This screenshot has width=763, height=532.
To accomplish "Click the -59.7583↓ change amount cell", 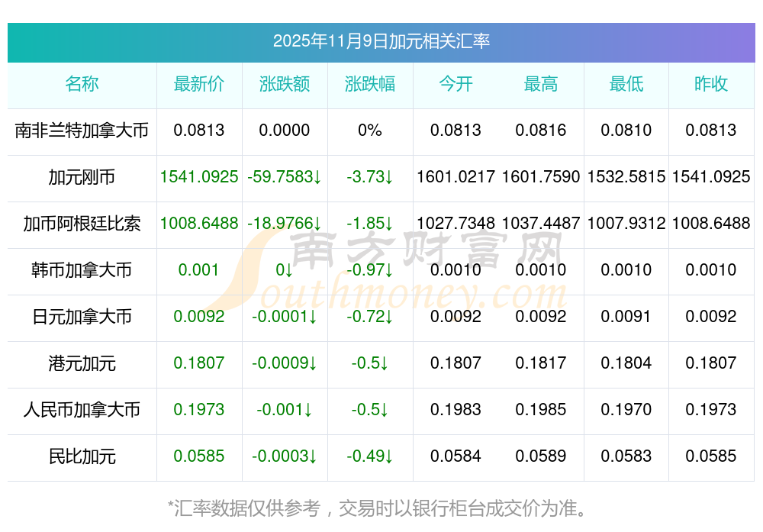I will click(285, 177).
